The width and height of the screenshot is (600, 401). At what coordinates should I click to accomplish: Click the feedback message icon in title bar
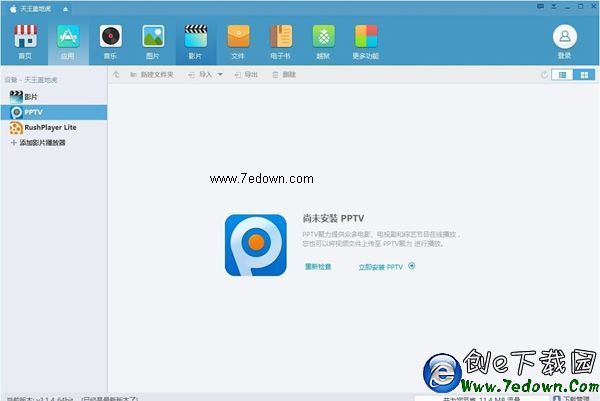(x=540, y=6)
